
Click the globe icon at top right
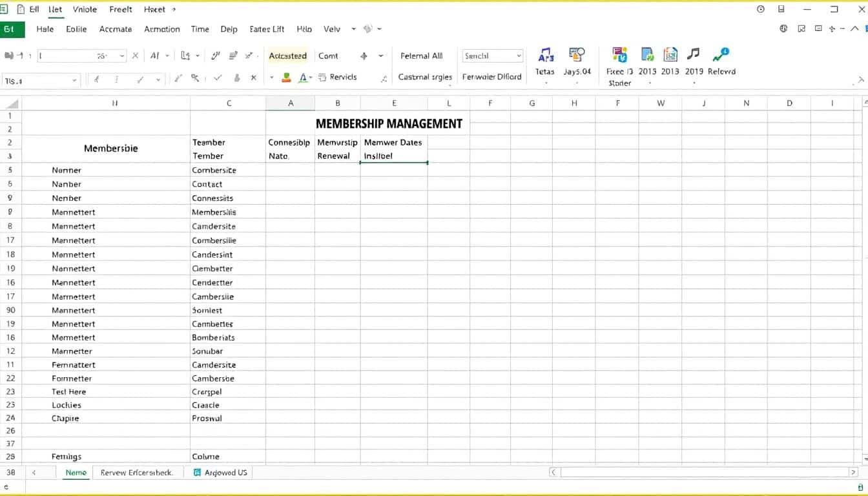point(784,28)
